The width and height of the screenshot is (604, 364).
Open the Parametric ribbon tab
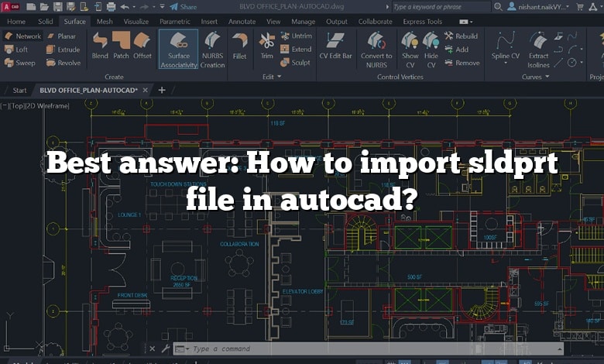coord(175,22)
